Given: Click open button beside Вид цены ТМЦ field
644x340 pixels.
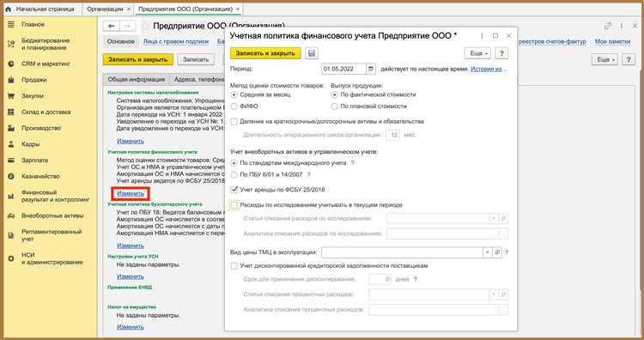Looking at the screenshot, I should click(x=497, y=252).
